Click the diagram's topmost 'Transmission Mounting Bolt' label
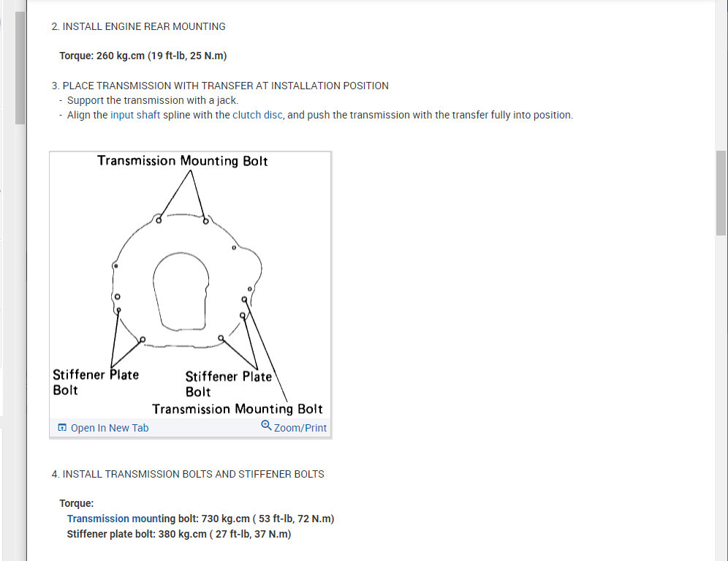The width and height of the screenshot is (728, 561). [x=183, y=161]
